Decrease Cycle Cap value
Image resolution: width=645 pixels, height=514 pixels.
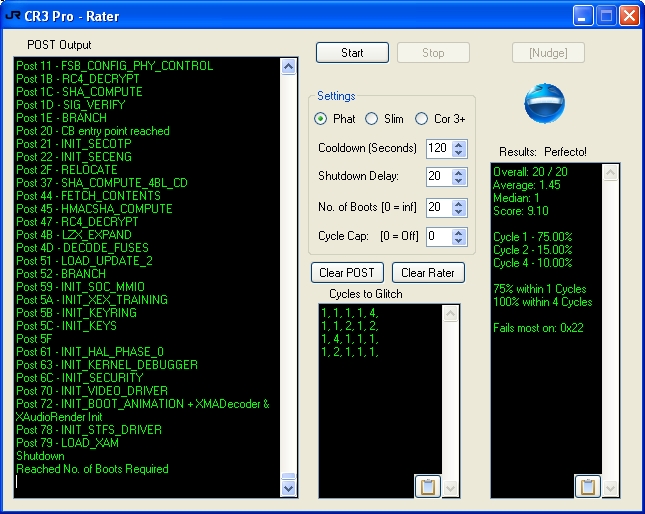(459, 241)
